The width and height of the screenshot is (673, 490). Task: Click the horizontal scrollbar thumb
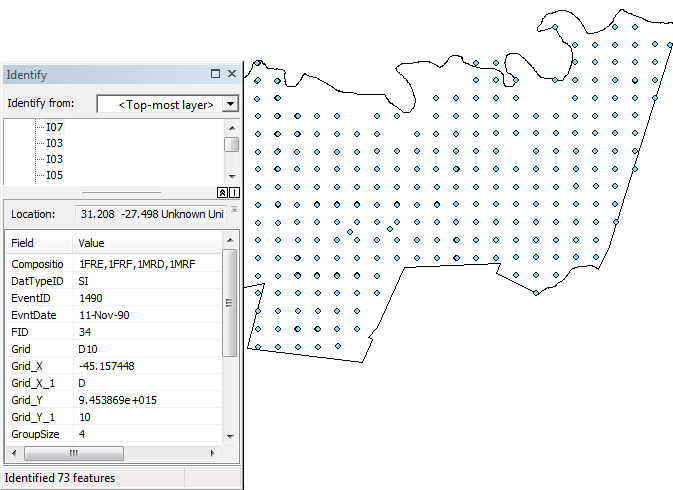74,453
